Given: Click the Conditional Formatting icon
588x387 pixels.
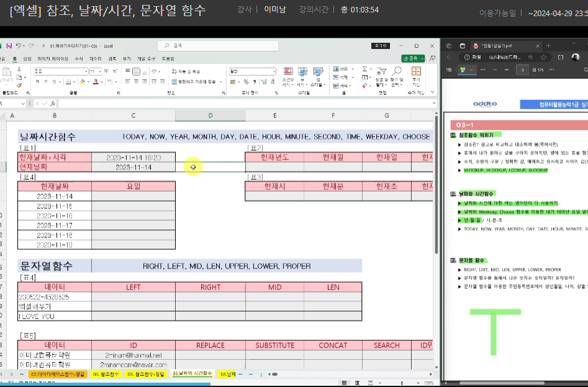Looking at the screenshot, I should point(287,76).
